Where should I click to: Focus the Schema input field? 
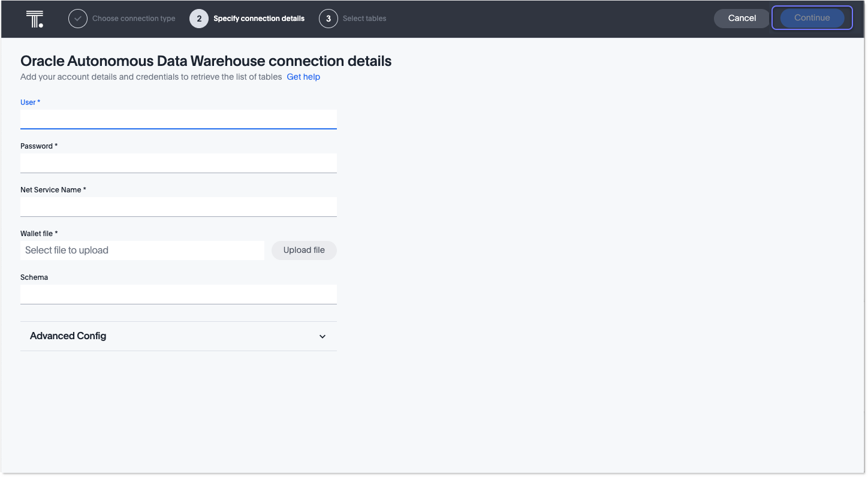[179, 294]
